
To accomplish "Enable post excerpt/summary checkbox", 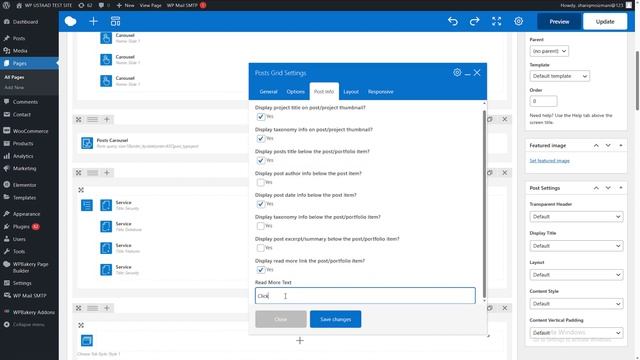I will pos(260,248).
